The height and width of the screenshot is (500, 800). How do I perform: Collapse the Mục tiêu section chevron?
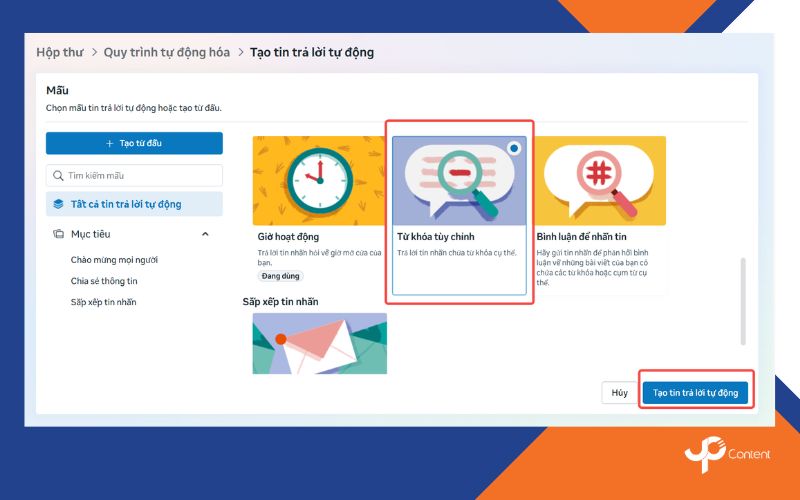(205, 234)
